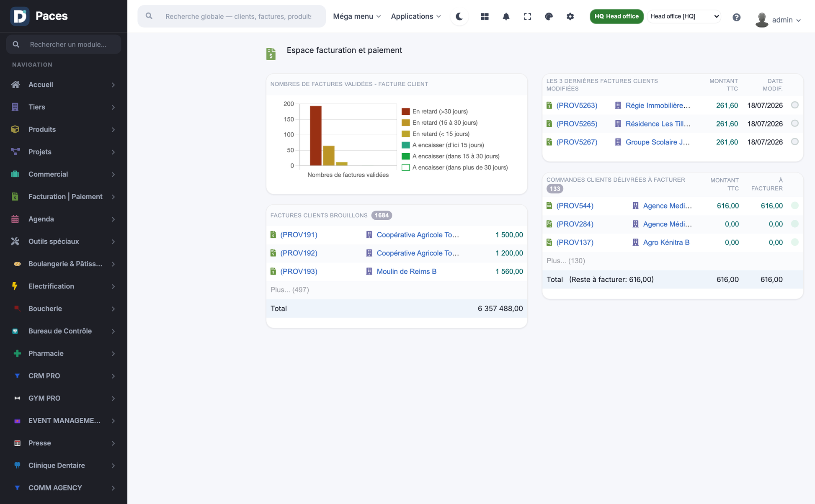Click the Clinique Dentaire tooth icon
The height and width of the screenshot is (504, 815).
17,465
